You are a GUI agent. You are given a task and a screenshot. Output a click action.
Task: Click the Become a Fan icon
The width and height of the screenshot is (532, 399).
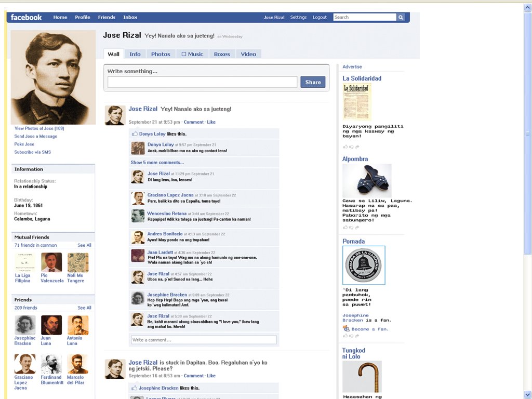click(345, 328)
